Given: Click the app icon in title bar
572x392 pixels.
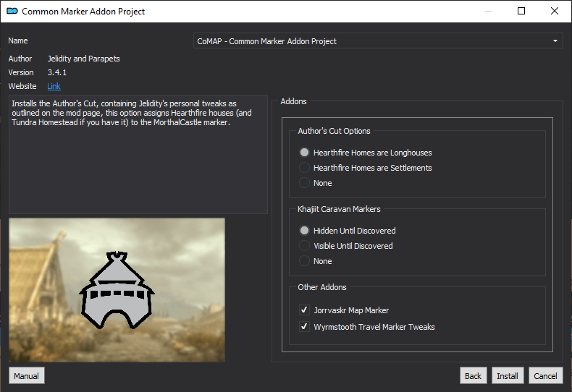Looking at the screenshot, I should [x=12, y=11].
